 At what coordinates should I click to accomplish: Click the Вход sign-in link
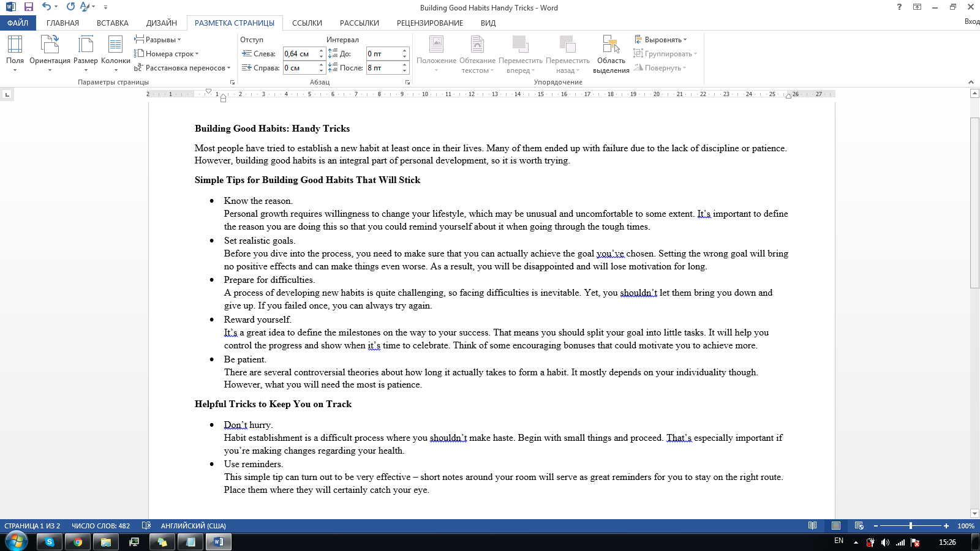(x=971, y=21)
